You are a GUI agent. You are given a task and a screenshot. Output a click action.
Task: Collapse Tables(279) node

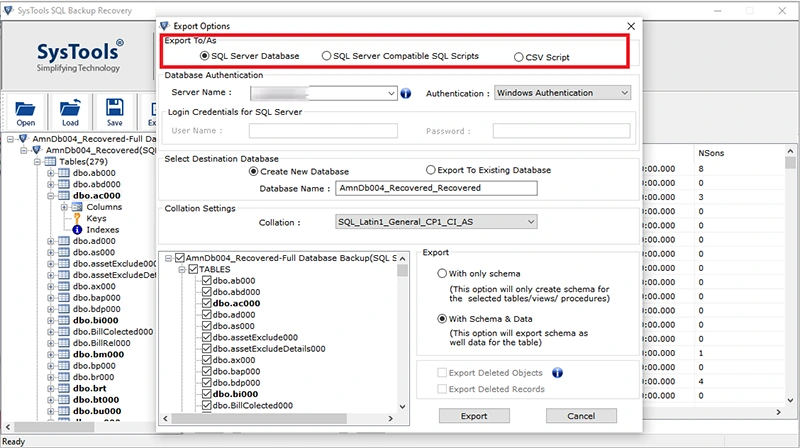point(37,161)
